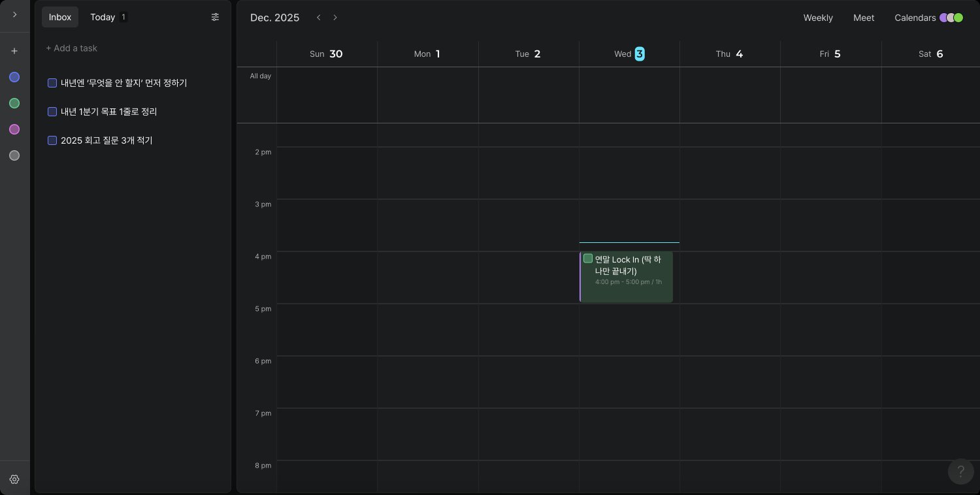Open task filter options icon

[215, 17]
